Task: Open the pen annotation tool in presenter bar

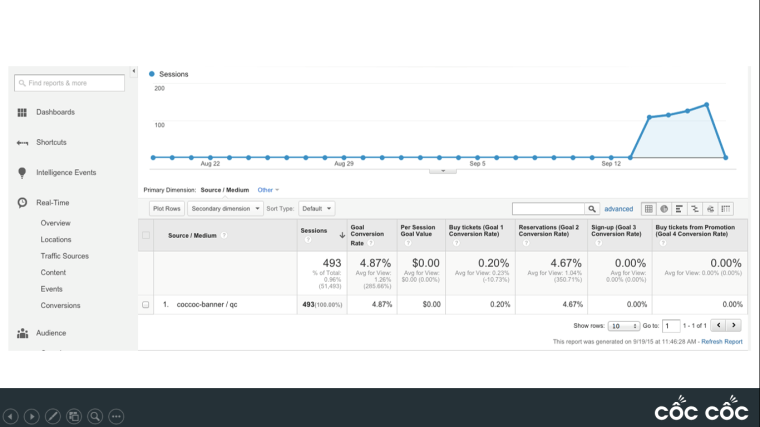Action: (53, 415)
